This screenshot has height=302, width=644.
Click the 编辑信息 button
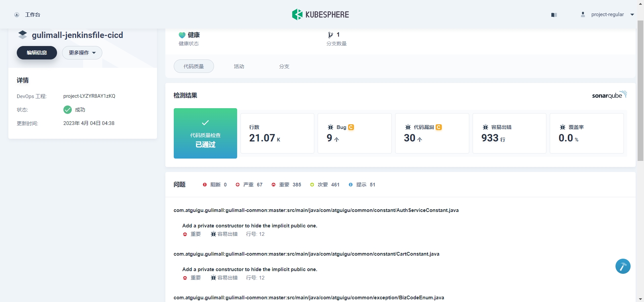coord(37,53)
